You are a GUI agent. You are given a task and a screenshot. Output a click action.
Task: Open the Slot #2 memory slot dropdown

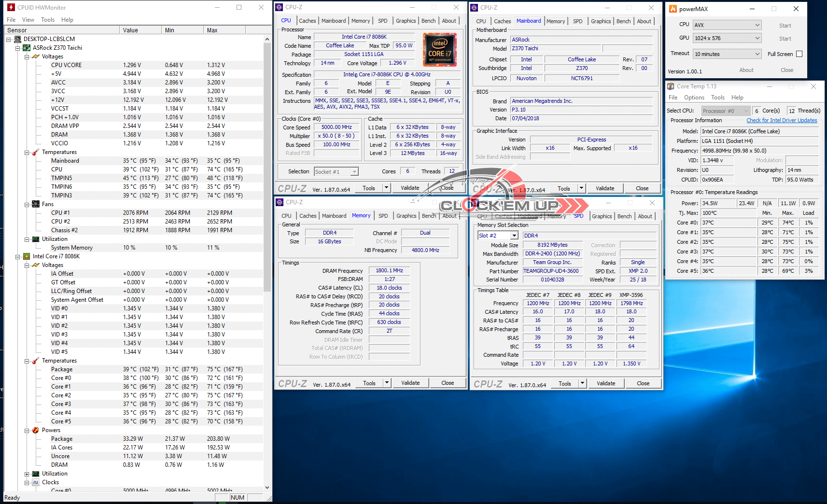tap(498, 236)
